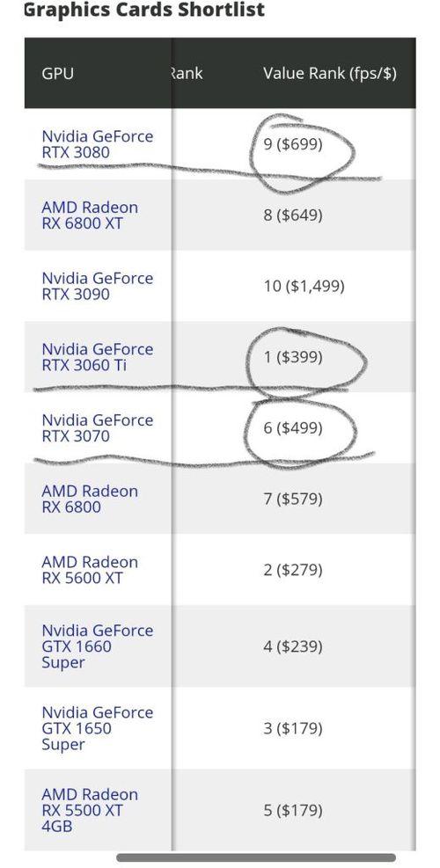
Task: Open the Nvidia GeForce RTX 3090 link
Action: pyautogui.click(x=97, y=286)
